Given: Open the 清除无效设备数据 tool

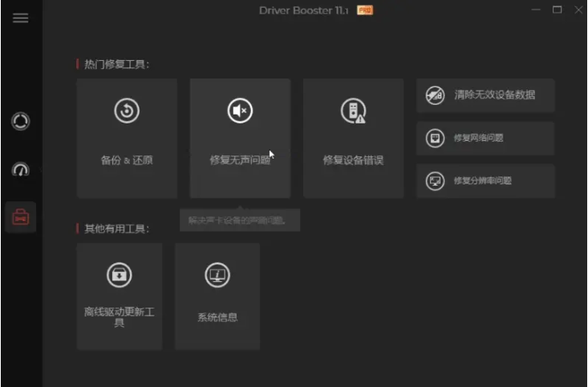Looking at the screenshot, I should point(485,95).
